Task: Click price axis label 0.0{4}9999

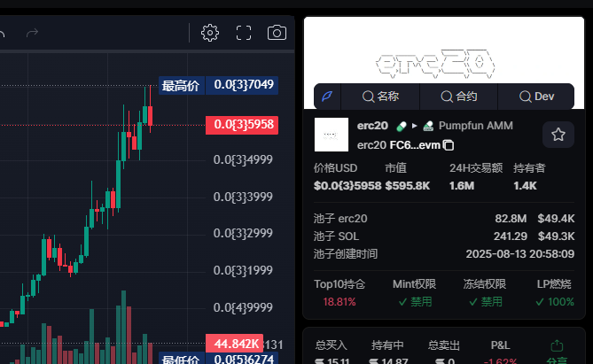Action: (243, 307)
